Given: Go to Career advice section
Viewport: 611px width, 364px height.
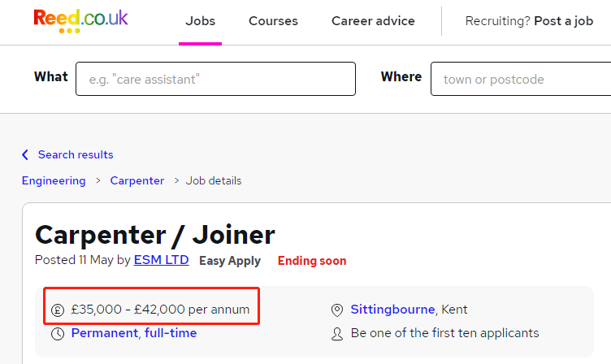Looking at the screenshot, I should click(x=373, y=21).
